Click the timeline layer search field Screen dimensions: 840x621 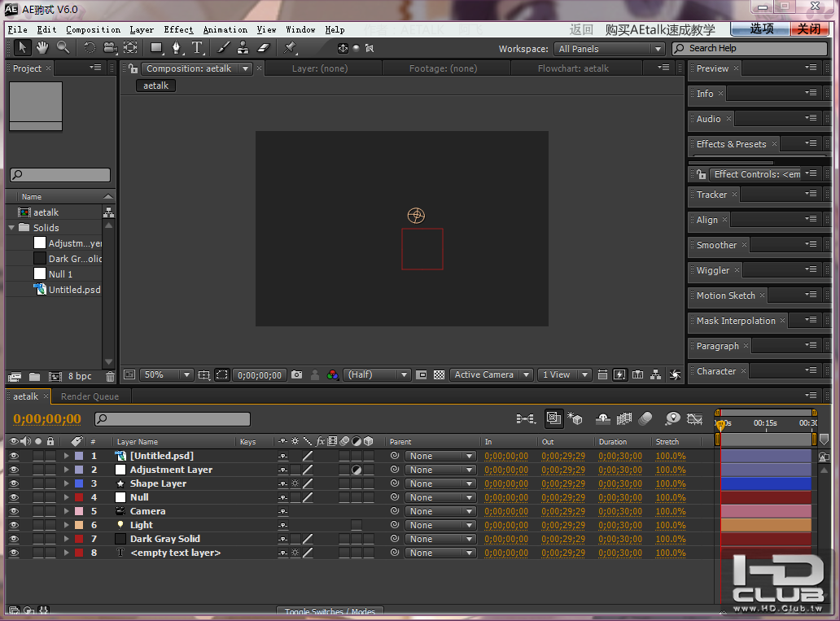coord(173,419)
